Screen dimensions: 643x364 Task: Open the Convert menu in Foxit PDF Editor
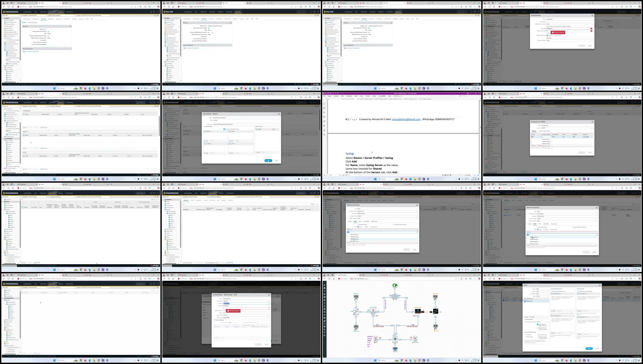tap(336, 96)
